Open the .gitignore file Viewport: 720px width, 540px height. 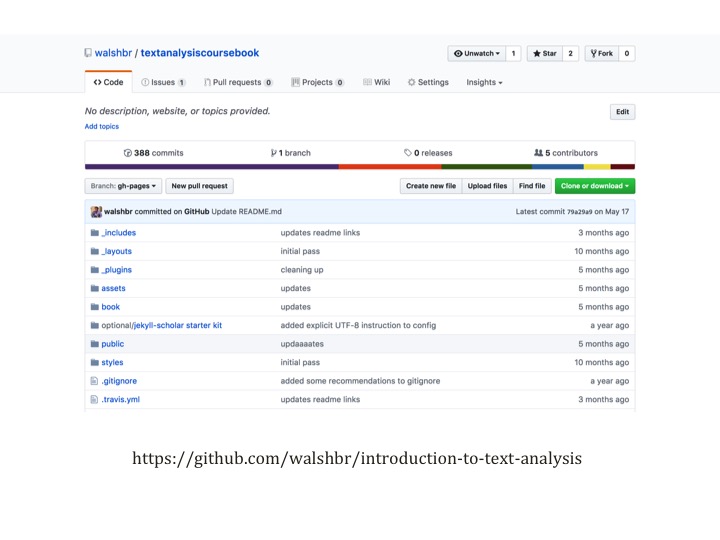tap(119, 381)
